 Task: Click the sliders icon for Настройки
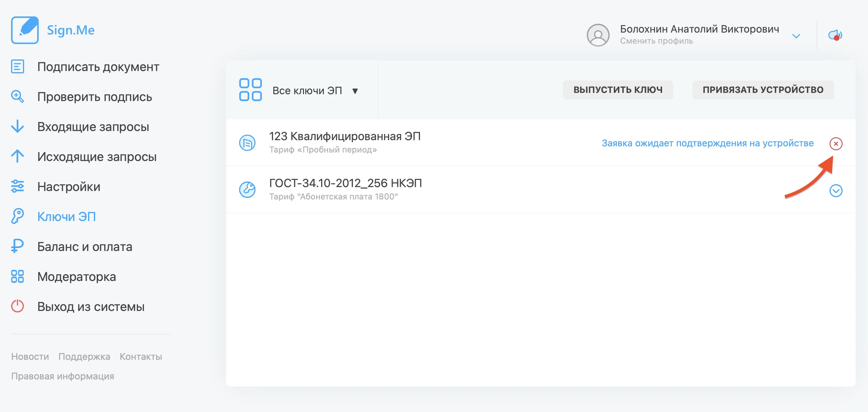(x=18, y=186)
